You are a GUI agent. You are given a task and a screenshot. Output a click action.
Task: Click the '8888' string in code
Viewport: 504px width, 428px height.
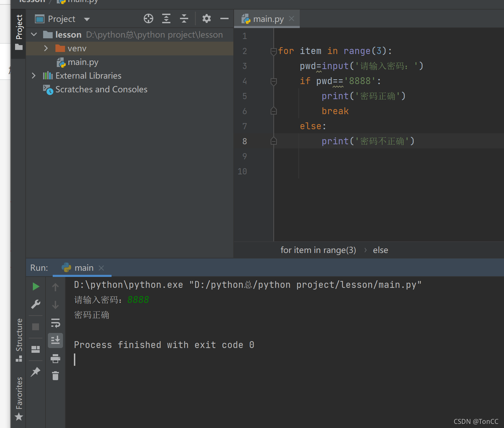coord(360,81)
